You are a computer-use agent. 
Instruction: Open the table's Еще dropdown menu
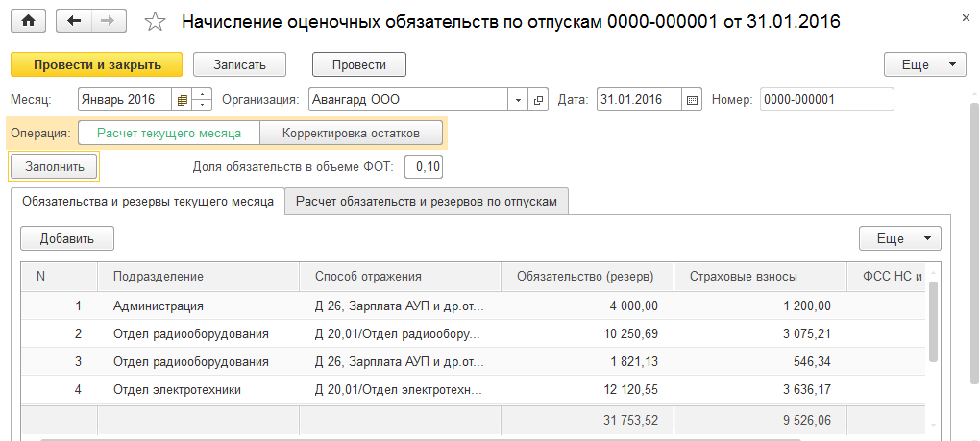coord(899,238)
